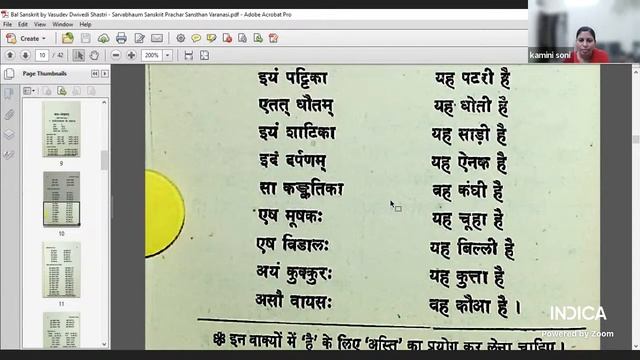Click the Email envelope icon
The height and width of the screenshot is (360, 640).
(x=157, y=38)
